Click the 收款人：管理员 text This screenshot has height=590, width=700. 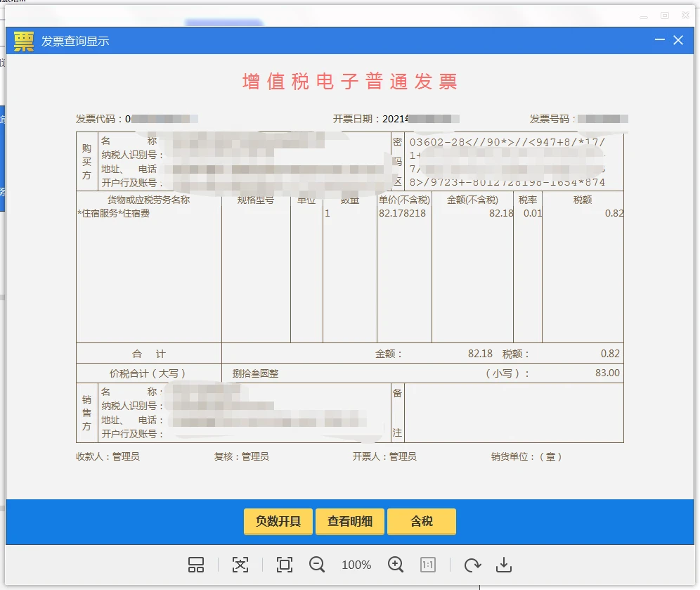108,456
